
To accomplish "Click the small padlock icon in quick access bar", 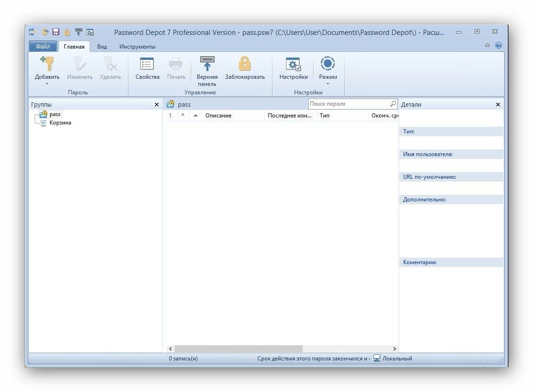I will 68,32.
